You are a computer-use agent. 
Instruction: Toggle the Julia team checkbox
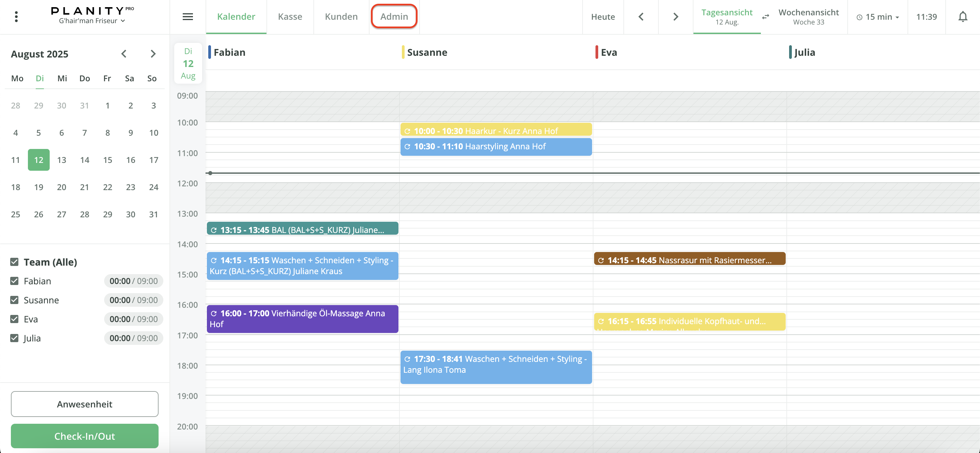(x=14, y=338)
